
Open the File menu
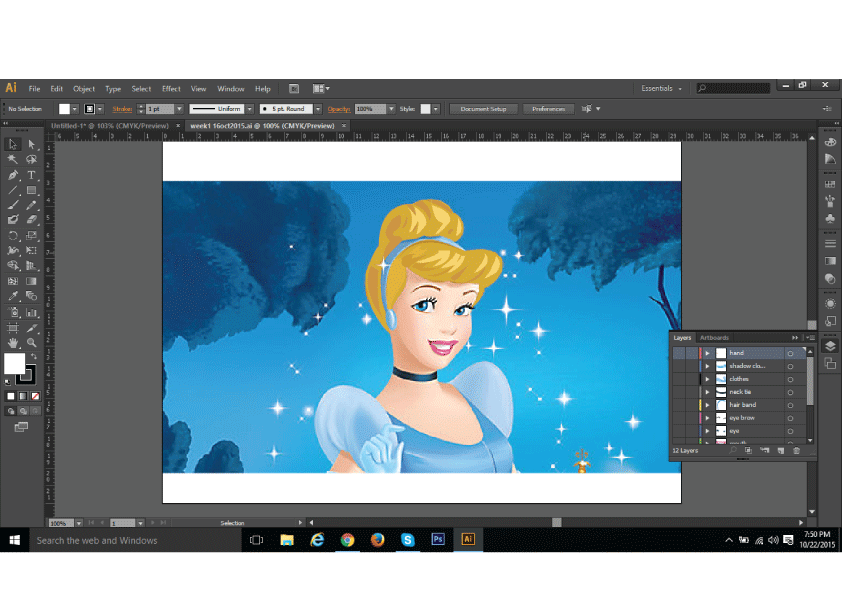(34, 89)
